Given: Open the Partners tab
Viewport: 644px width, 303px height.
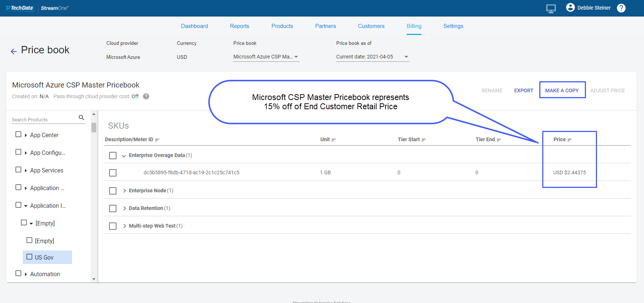Looking at the screenshot, I should tap(325, 26).
